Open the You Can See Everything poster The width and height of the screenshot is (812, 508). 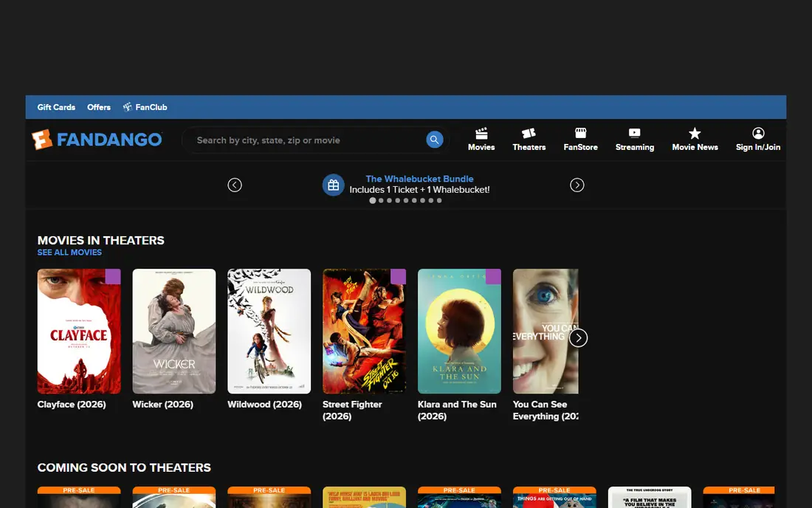[546, 332]
